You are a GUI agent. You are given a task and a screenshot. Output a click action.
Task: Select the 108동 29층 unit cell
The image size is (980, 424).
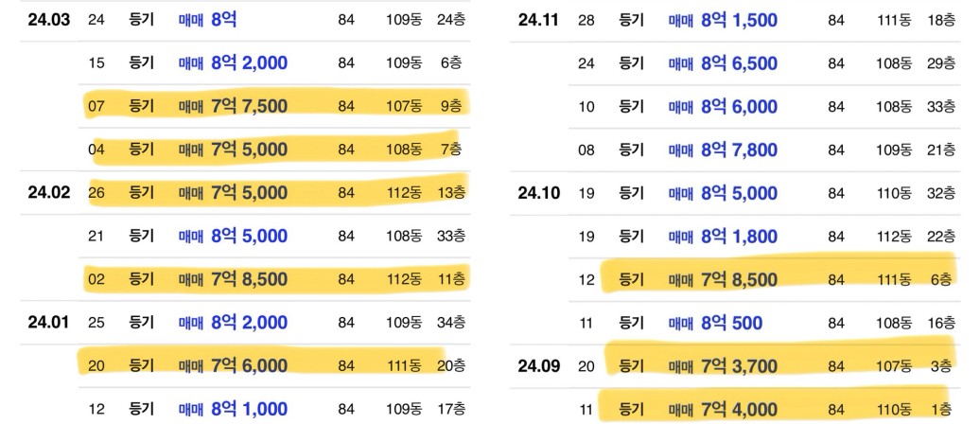[x=916, y=63]
